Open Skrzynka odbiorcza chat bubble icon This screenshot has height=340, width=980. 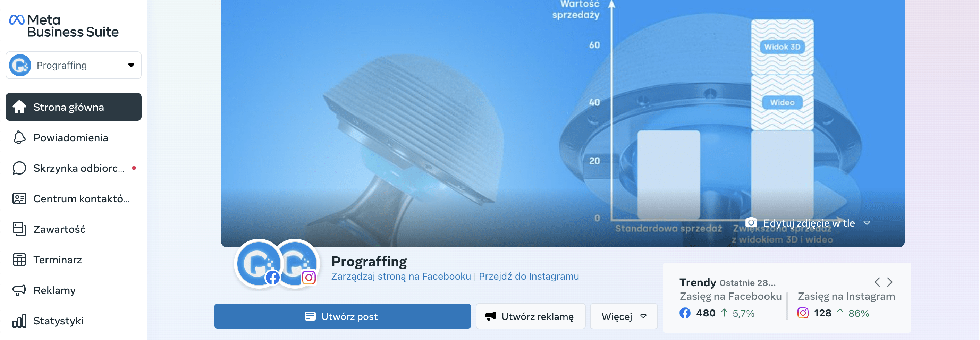click(19, 168)
